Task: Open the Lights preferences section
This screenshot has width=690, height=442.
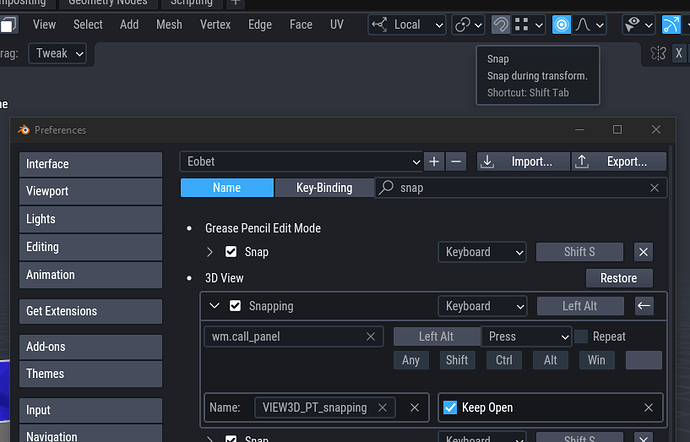Action: 91,219
